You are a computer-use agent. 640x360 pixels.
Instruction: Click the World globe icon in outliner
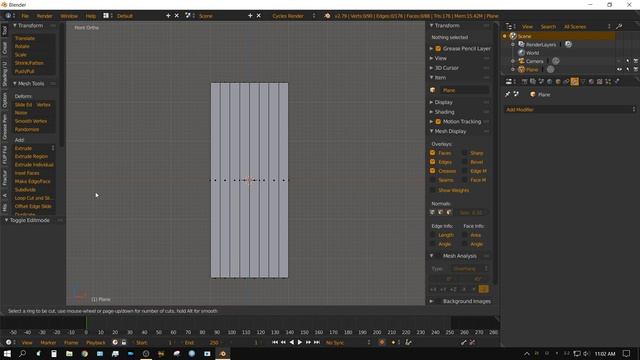[x=521, y=53]
